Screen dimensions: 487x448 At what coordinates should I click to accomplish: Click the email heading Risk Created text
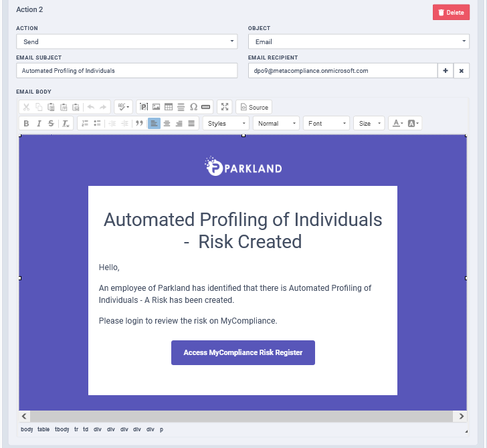click(250, 241)
